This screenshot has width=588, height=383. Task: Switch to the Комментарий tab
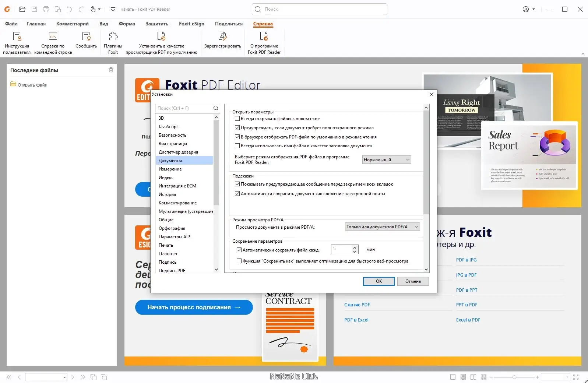(73, 24)
